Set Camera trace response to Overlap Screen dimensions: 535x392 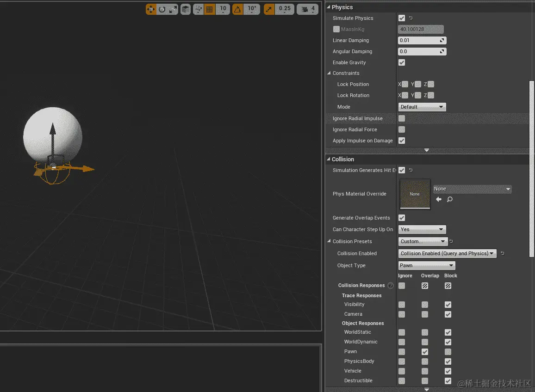click(425, 314)
